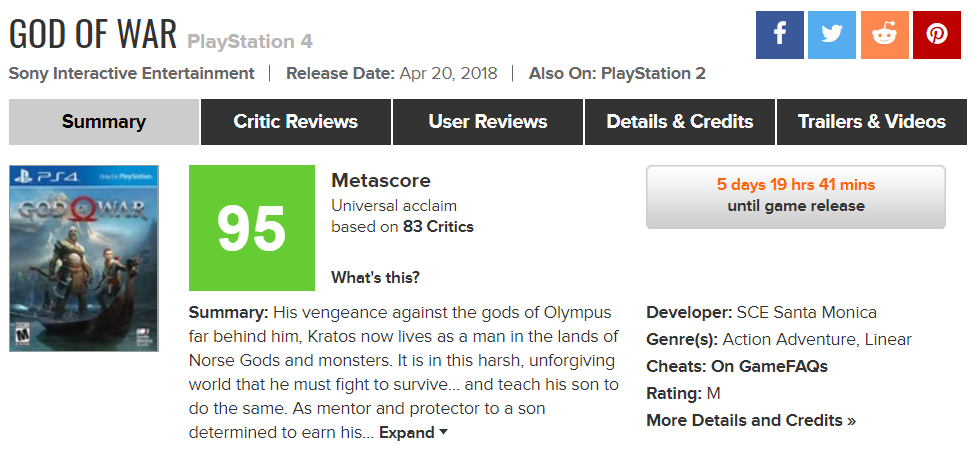976x449 pixels.
Task: Click the God of War cover art
Action: [x=84, y=258]
